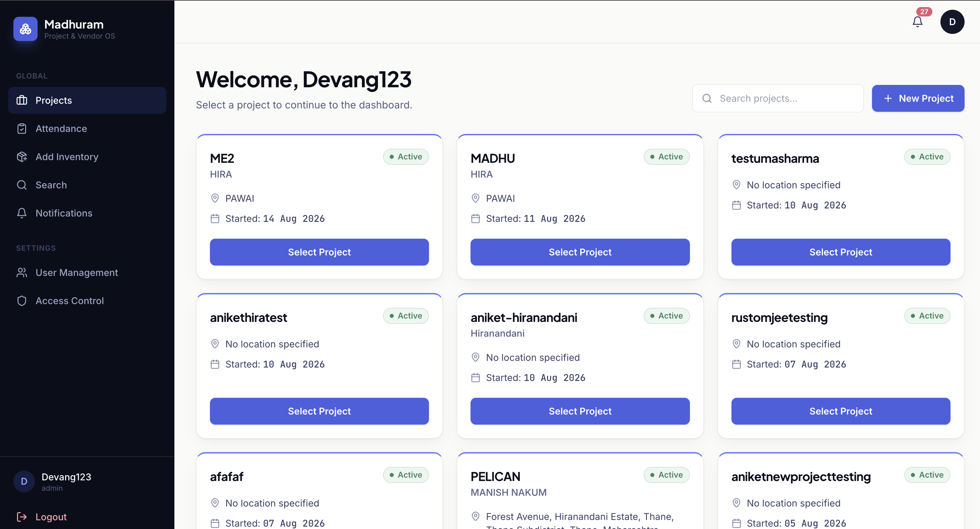The image size is (980, 529).
Task: Go to the Projects menu item
Action: (87, 100)
